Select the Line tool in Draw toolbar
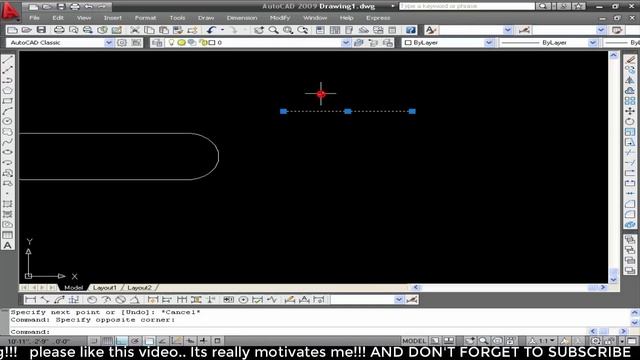The height and width of the screenshot is (360, 640). [x=7, y=60]
